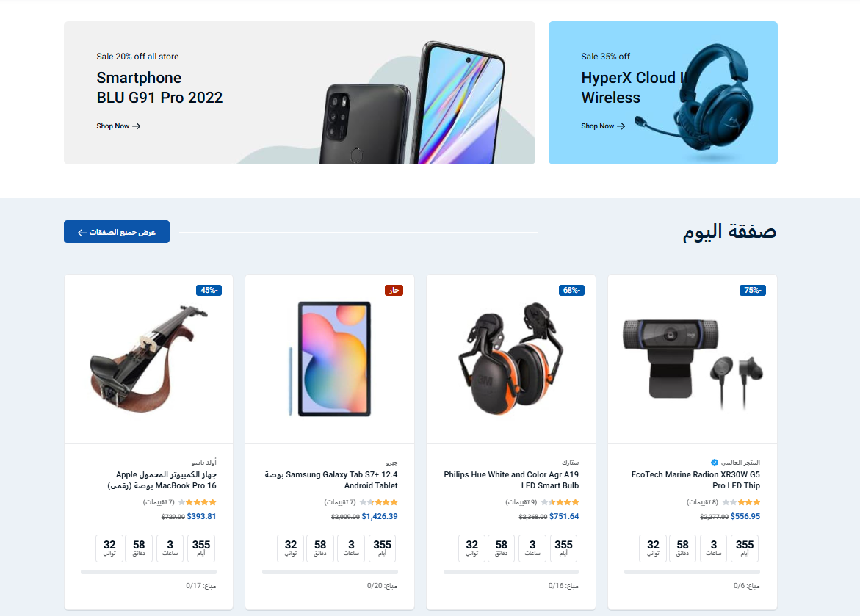Click the -45% discount badge
The image size is (860, 616).
pos(209,290)
